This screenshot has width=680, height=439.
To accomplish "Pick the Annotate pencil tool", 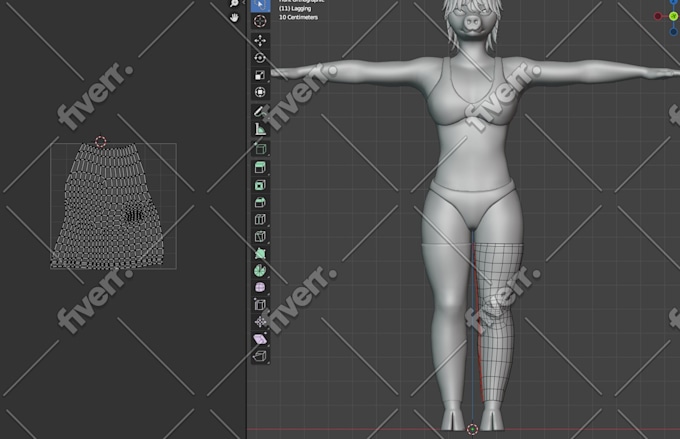I will click(x=260, y=112).
